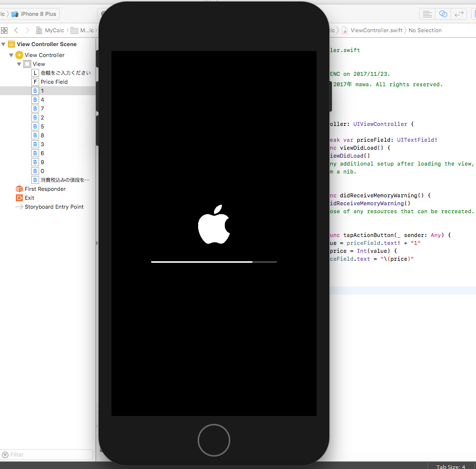This screenshot has height=469, width=476.
Task: Select the iPhone 8 Plus run destination
Action: (34, 14)
